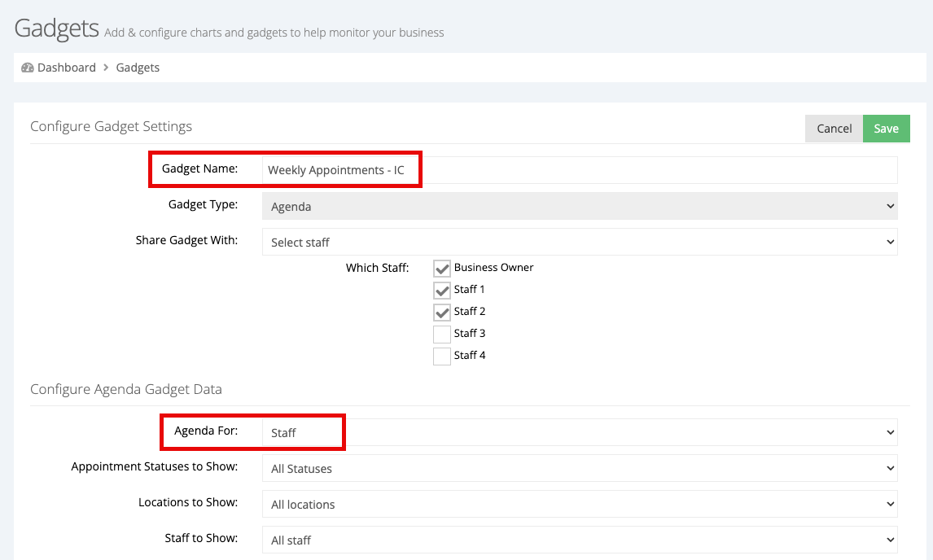933x560 pixels.
Task: Click the Configure Agenda Gadget Data heading
Action: pos(126,389)
